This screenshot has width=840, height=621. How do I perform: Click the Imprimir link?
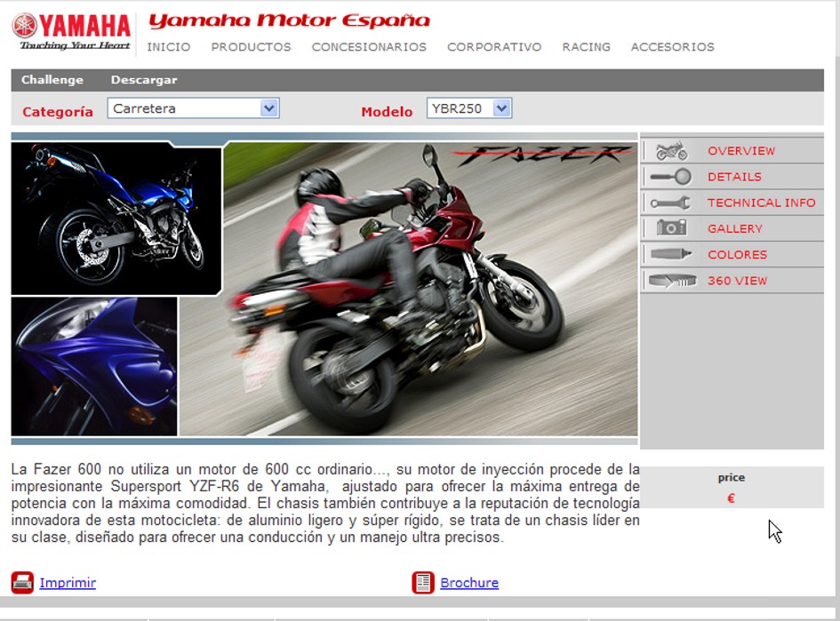coord(68,583)
